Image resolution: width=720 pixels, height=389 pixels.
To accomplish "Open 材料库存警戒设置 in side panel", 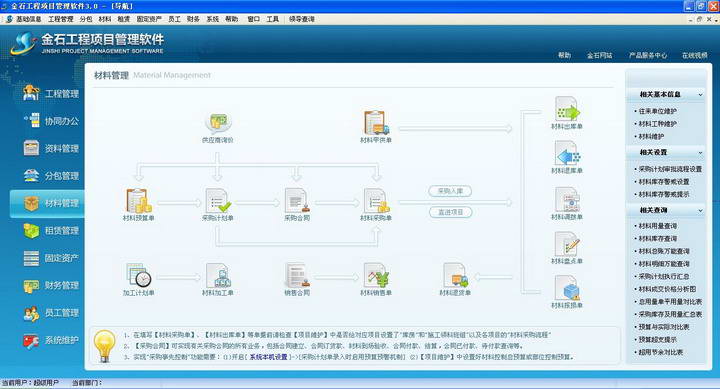I will coord(664,182).
